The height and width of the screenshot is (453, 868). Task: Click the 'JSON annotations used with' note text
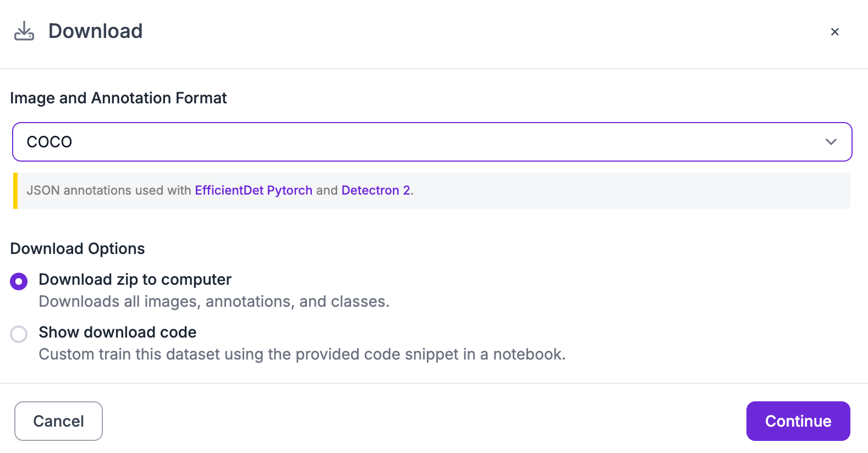point(109,190)
